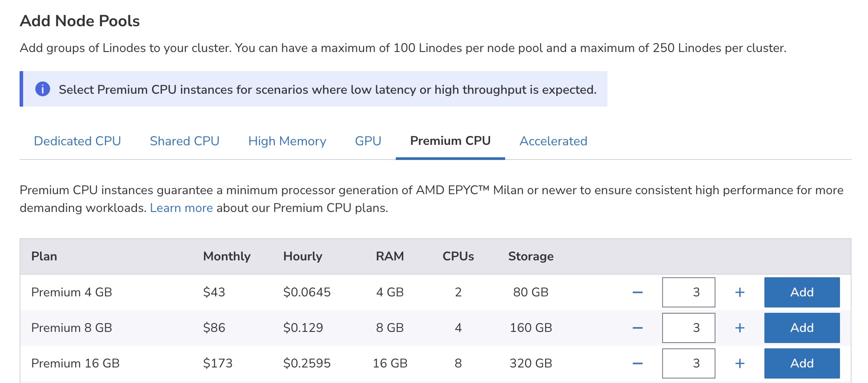Switch to the Dedicated CPU tab

coord(77,141)
